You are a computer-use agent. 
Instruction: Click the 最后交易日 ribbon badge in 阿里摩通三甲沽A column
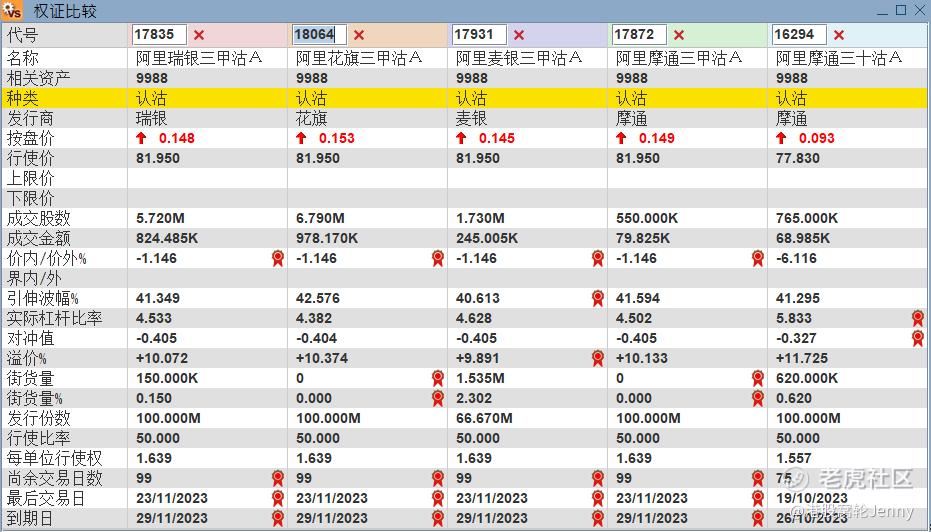tap(758, 498)
